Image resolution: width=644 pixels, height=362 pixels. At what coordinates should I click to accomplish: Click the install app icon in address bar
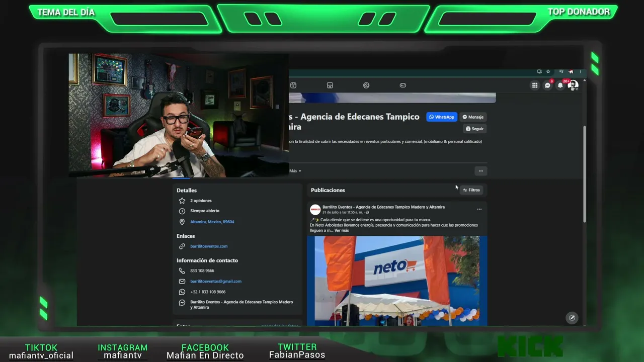pyautogui.click(x=539, y=71)
